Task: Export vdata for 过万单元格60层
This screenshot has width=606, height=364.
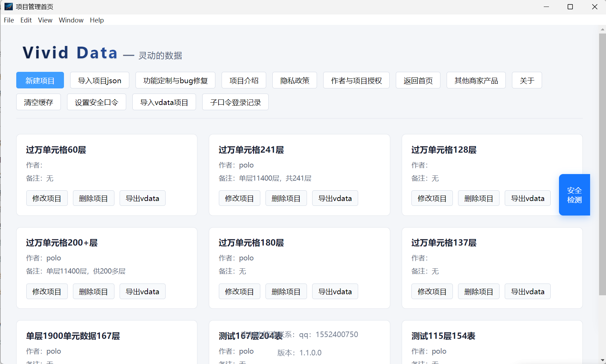Action: coord(142,198)
